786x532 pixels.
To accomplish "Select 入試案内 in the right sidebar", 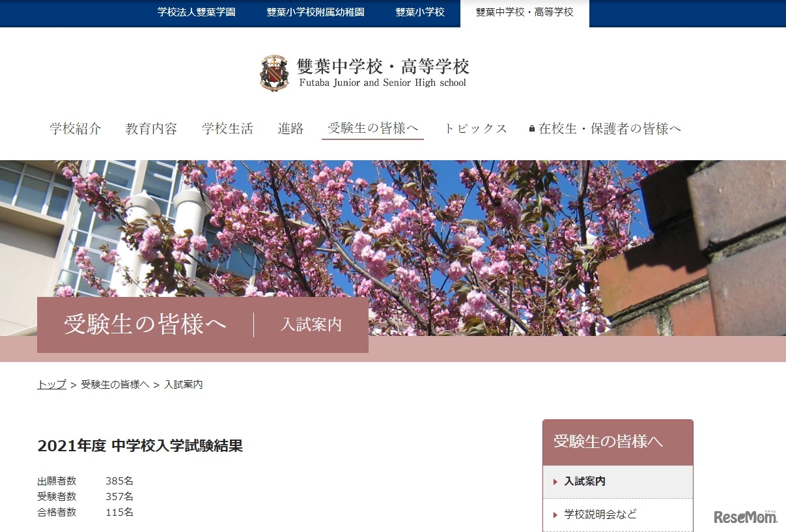I will pos(586,481).
